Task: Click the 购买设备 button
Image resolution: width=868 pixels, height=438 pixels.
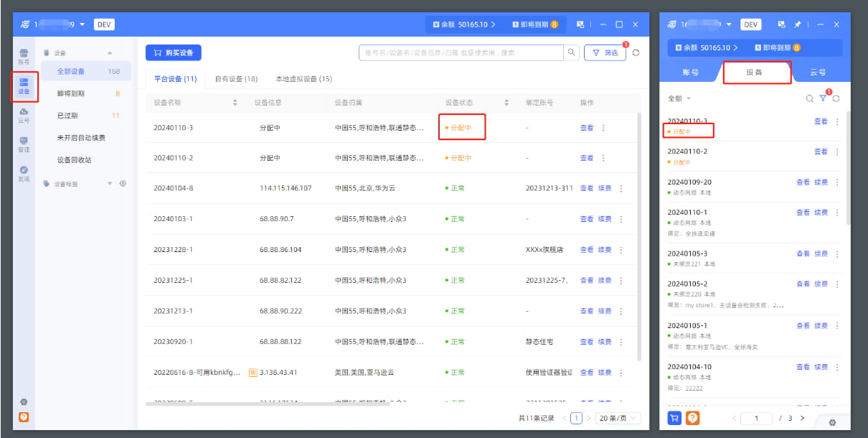Action: [x=174, y=52]
